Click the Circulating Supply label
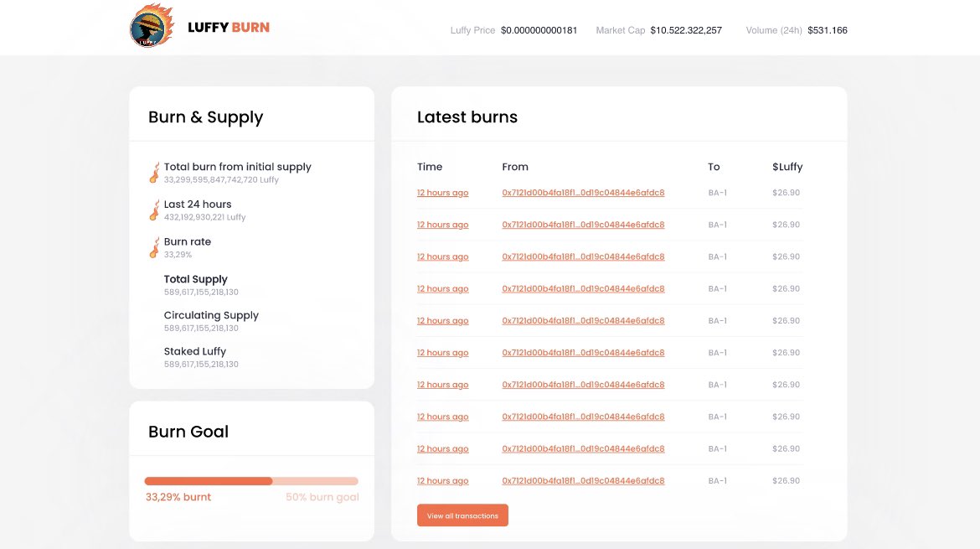This screenshot has height=549, width=980. (x=211, y=315)
